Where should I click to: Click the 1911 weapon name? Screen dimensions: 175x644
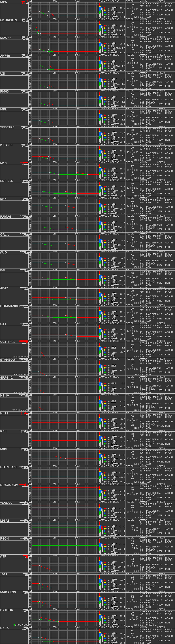(x=4, y=574)
